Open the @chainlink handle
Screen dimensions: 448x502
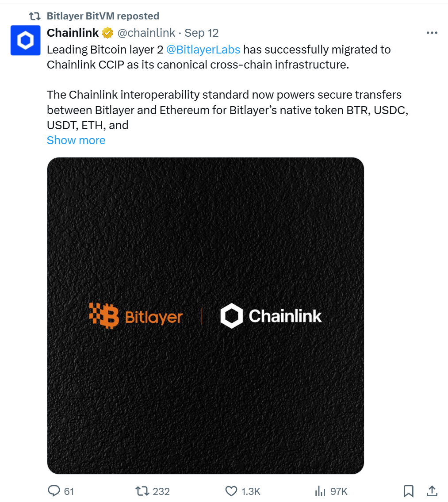pyautogui.click(x=146, y=33)
